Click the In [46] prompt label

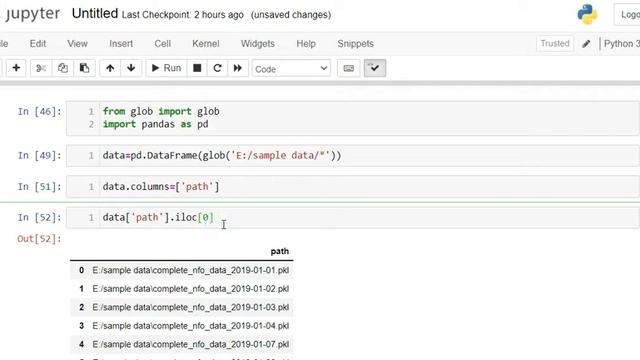[x=39, y=111]
